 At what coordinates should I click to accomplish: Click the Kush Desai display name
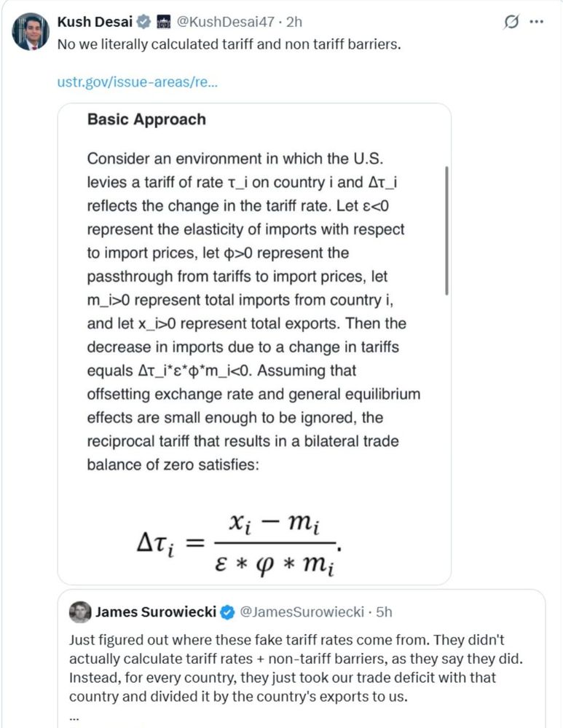click(x=95, y=22)
